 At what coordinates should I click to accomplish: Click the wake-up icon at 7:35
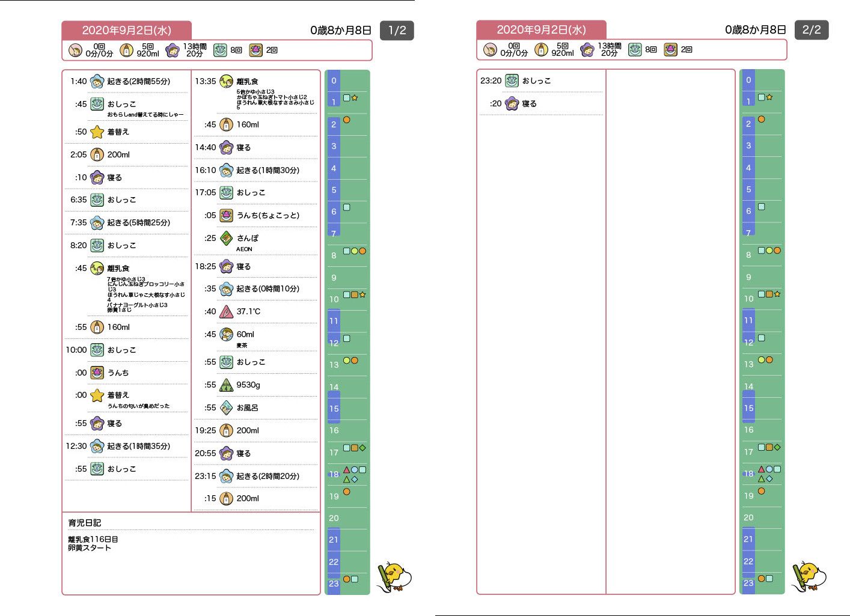coord(97,222)
